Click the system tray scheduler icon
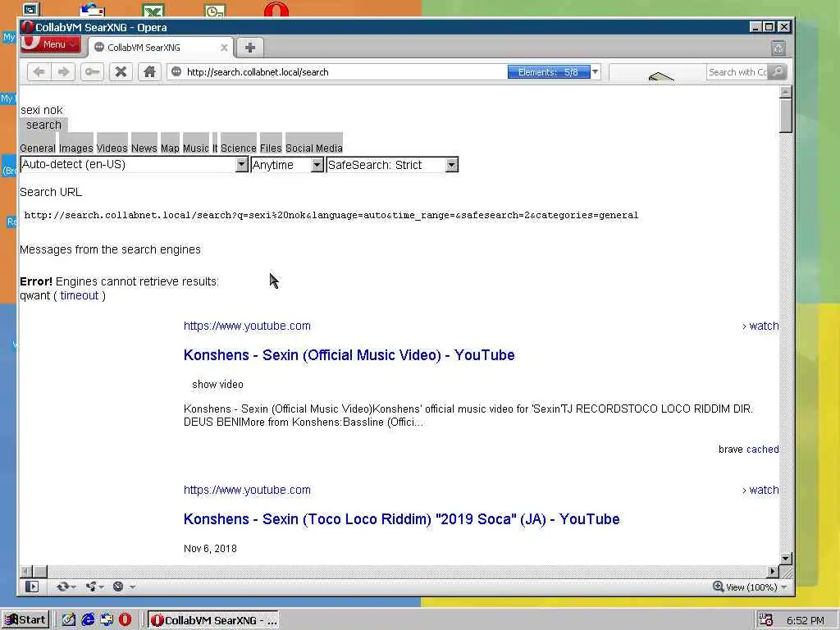 coord(766,620)
